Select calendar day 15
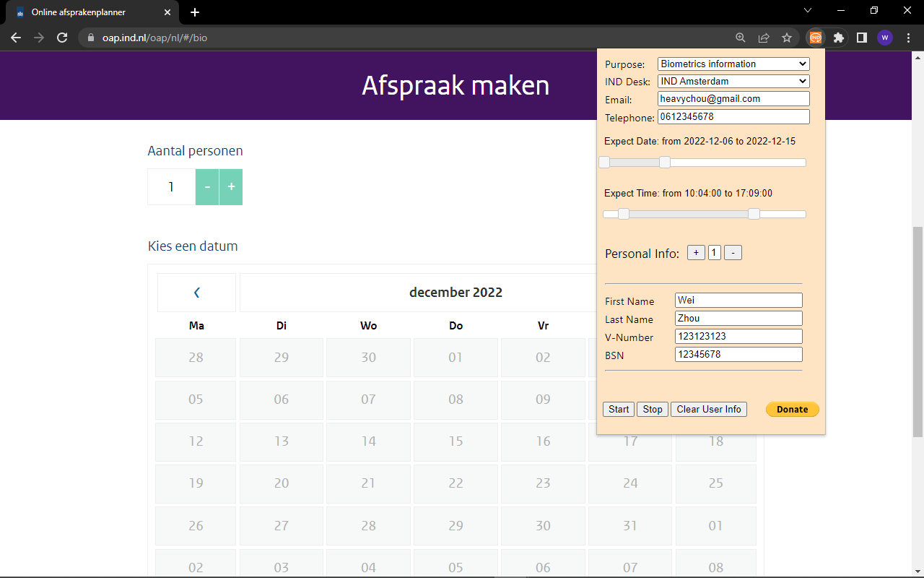Image resolution: width=924 pixels, height=578 pixels. pyautogui.click(x=456, y=441)
